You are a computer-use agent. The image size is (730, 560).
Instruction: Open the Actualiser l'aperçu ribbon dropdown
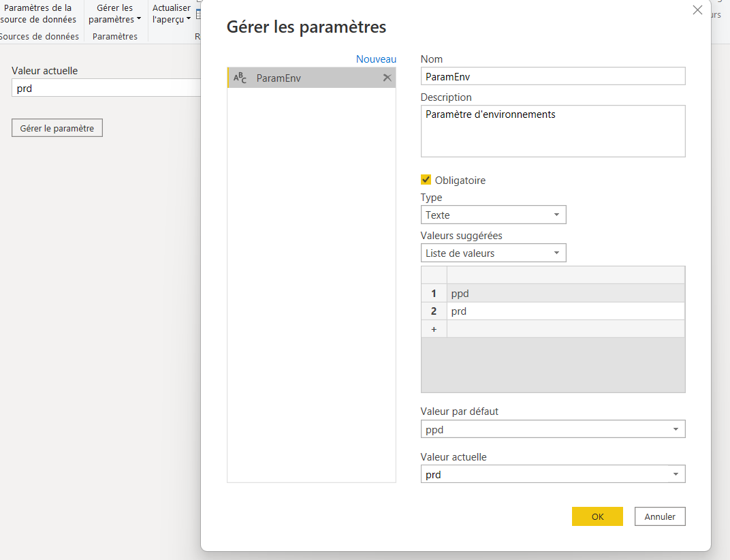click(172, 14)
